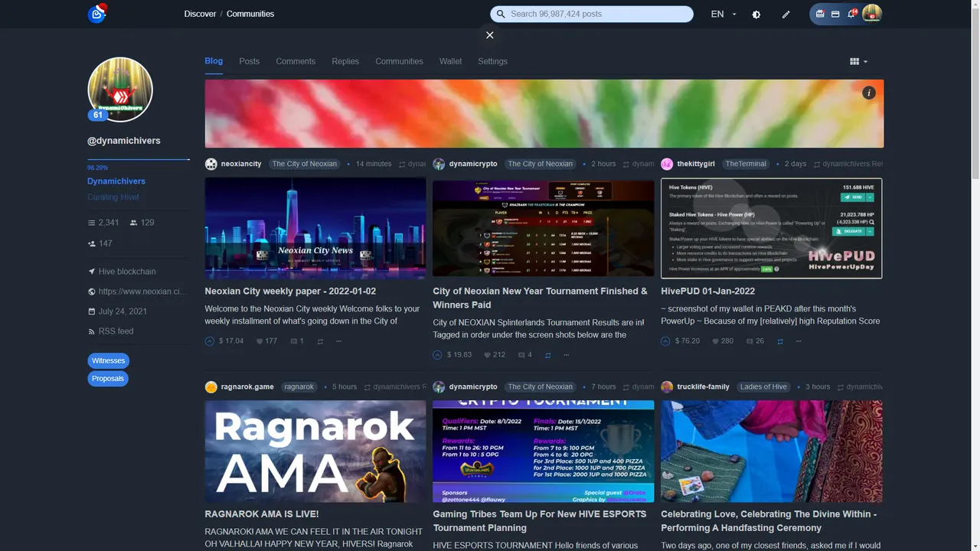This screenshot has height=551, width=980.
Task: Switch to the Blog tab
Action: (x=214, y=61)
